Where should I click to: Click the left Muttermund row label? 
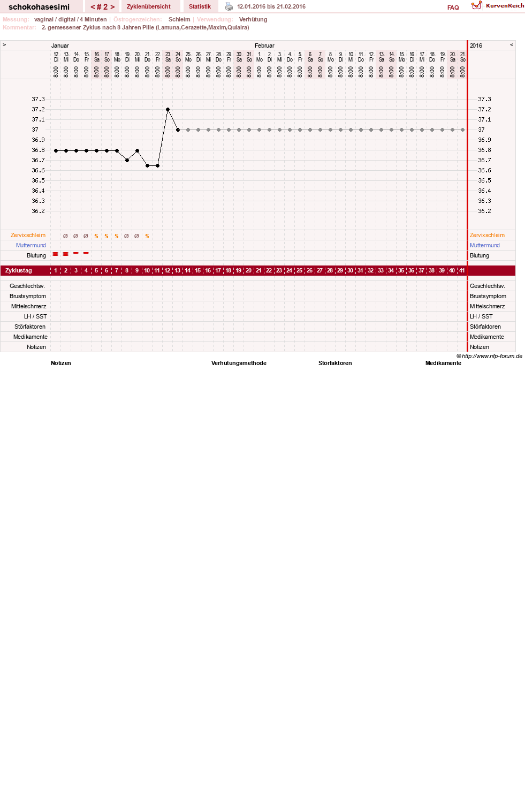tap(31, 245)
